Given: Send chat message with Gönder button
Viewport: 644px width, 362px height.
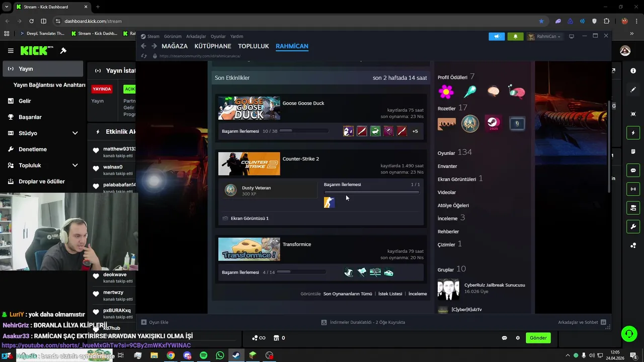Looking at the screenshot, I should [x=538, y=338].
